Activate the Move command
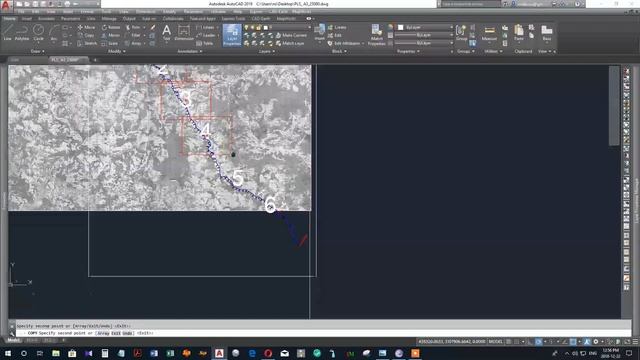 86,27
